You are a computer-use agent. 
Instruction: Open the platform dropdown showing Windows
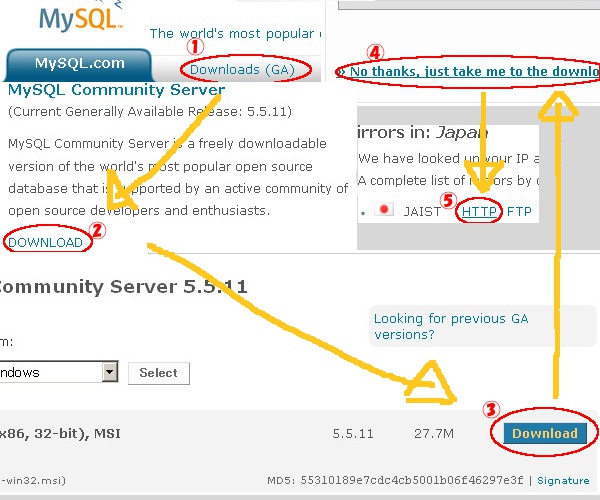pos(57,372)
